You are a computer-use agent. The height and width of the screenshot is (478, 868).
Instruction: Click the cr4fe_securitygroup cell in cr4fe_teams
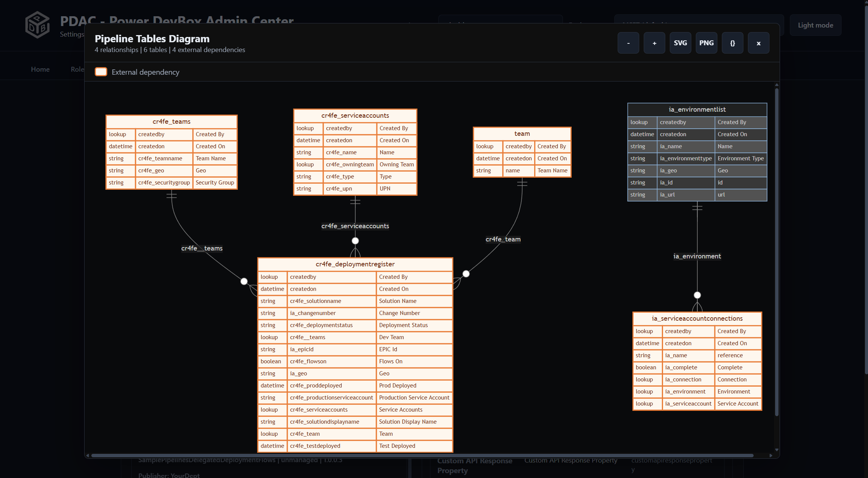pyautogui.click(x=164, y=183)
